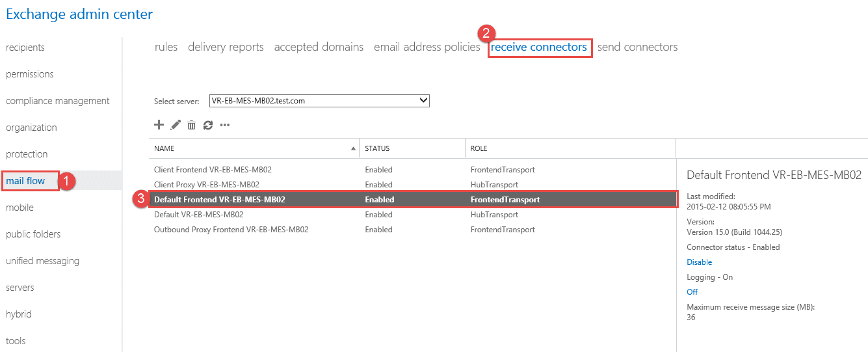The height and width of the screenshot is (352, 868).
Task: Click Enabled status of Outbound Proxy Frontend row
Action: [x=378, y=230]
